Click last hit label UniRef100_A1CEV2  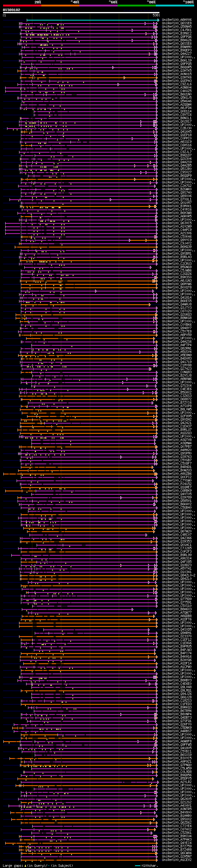point(177,860)
